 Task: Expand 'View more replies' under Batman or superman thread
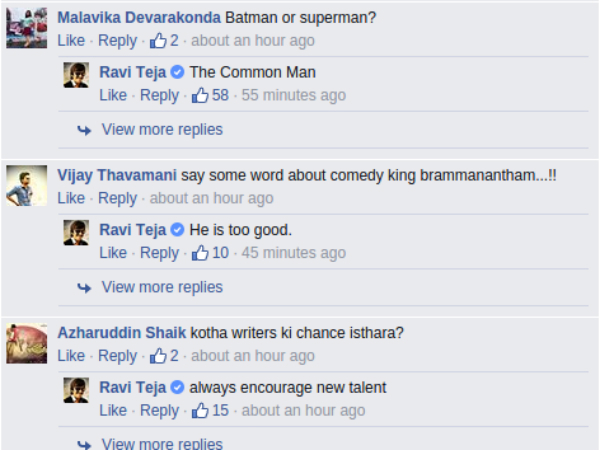162,129
